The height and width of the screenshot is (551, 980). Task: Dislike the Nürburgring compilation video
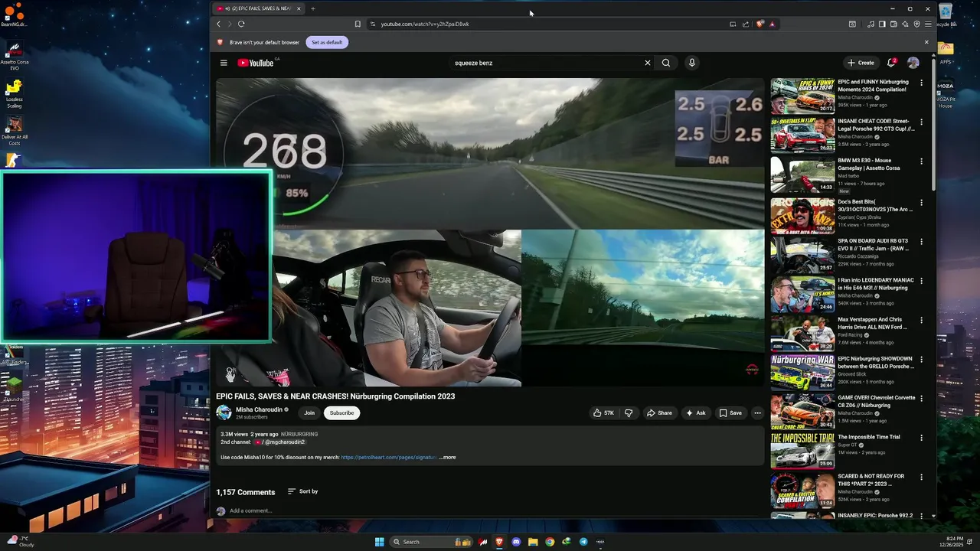pos(629,412)
